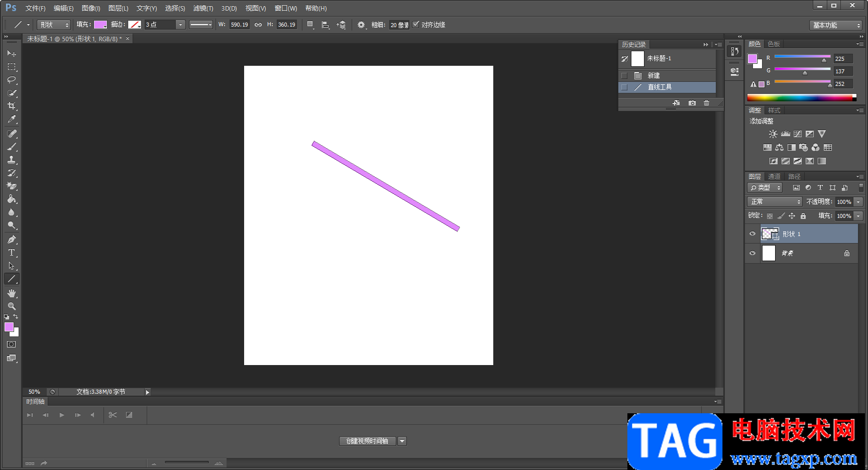Select the Hand tool
868x470 pixels.
pyautogui.click(x=12, y=293)
